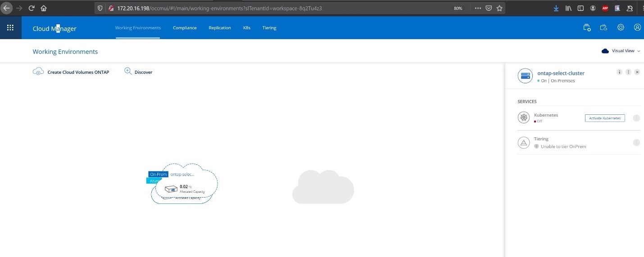
Task: Click the Working Environments page heading
Action: point(65,52)
